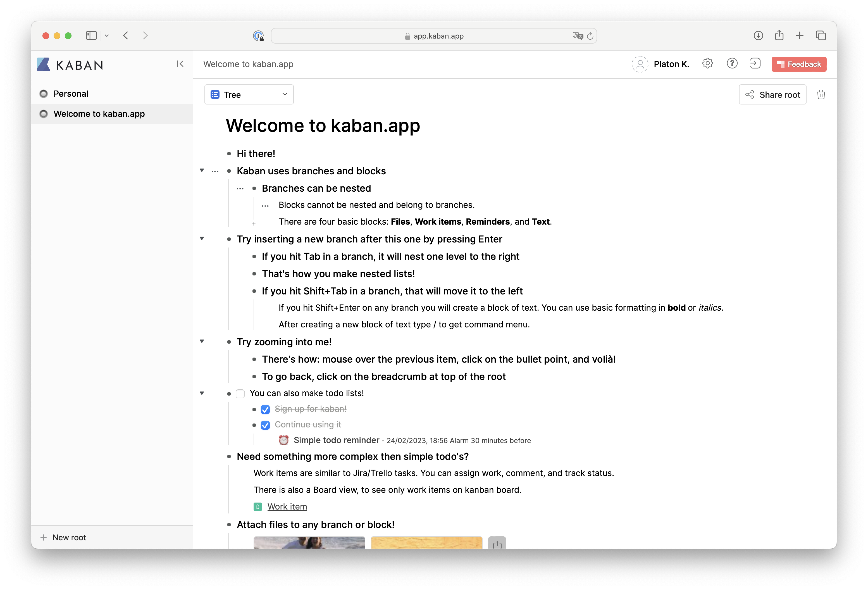Click the green Work item icon
The image size is (868, 590).
click(257, 507)
